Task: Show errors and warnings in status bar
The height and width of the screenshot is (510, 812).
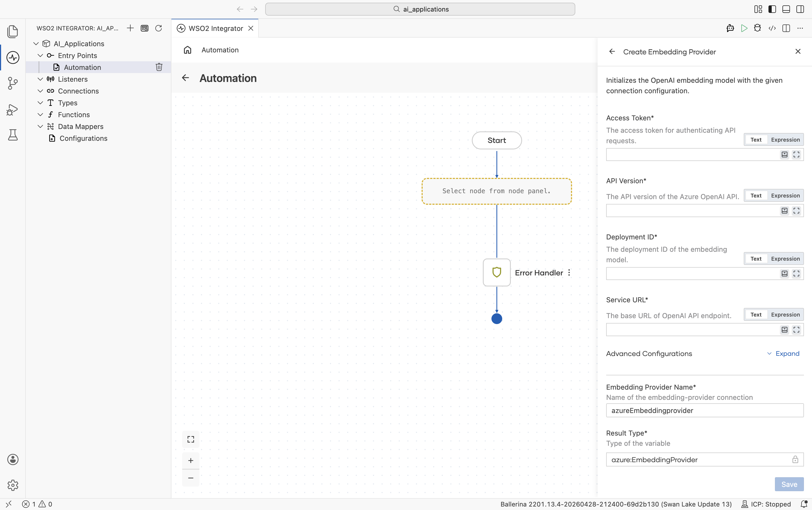Action: [37, 504]
